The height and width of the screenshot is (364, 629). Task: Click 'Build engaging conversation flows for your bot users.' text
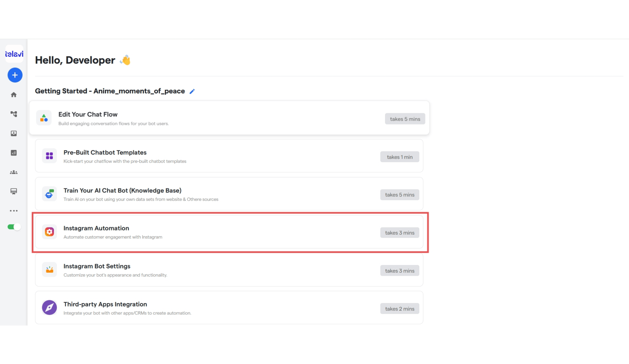(114, 124)
